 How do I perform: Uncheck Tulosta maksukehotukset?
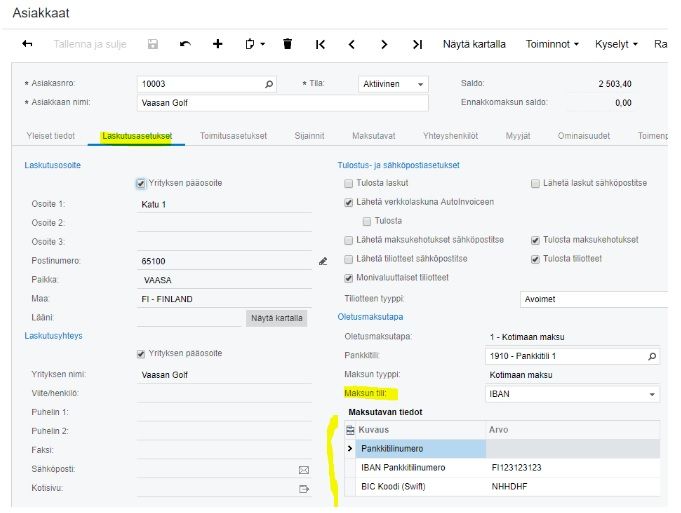(535, 240)
